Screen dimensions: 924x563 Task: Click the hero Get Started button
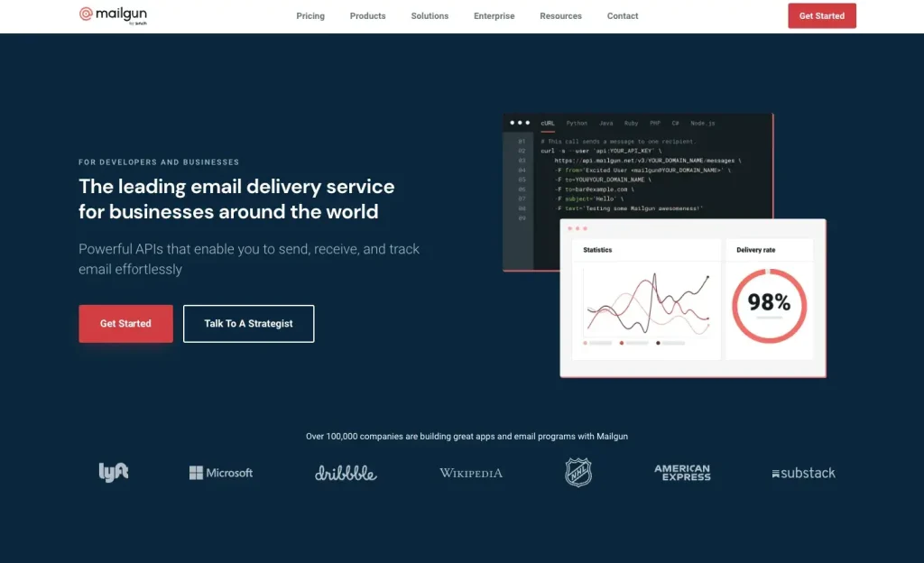coord(125,323)
